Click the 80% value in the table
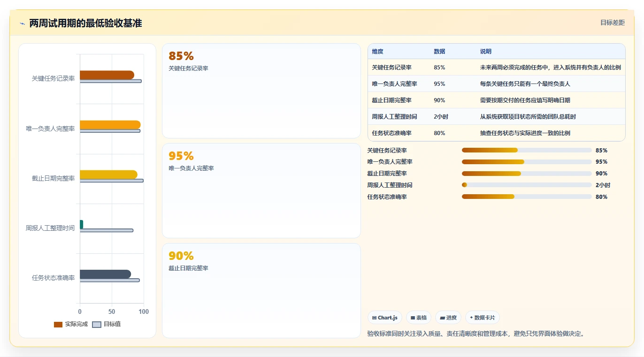The height and width of the screenshot is (357, 644). coord(439,133)
